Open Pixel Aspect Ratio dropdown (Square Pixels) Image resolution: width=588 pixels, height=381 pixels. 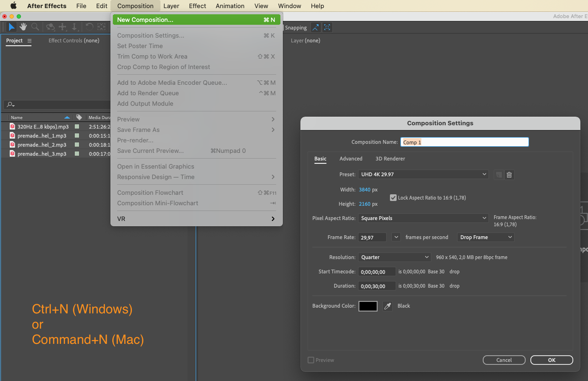tap(424, 218)
